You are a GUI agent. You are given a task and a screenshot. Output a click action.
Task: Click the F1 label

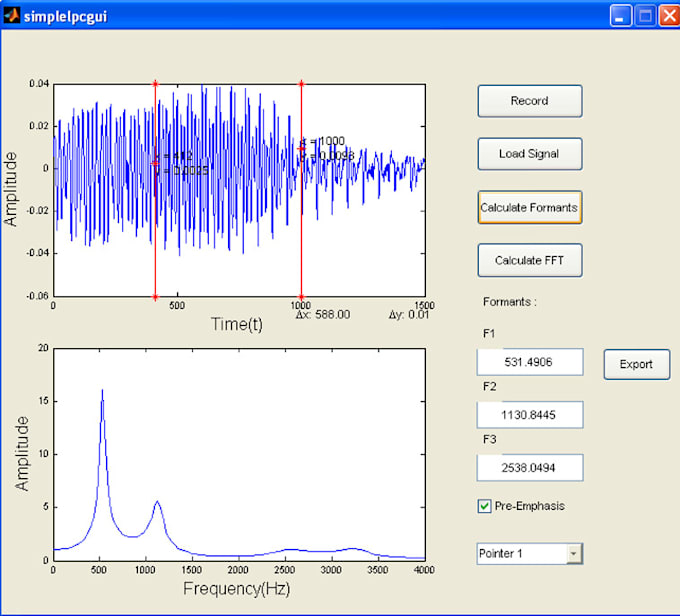(x=489, y=333)
